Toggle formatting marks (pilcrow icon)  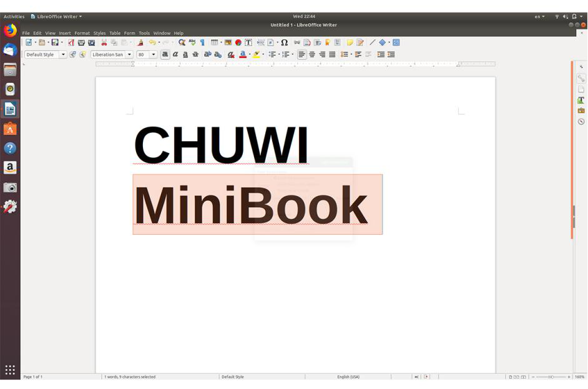point(202,42)
